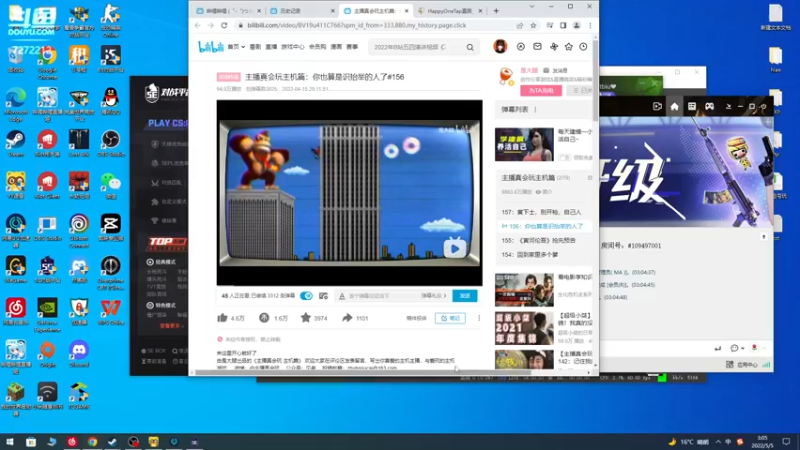The width and height of the screenshot is (800, 450).
Task: Switch to HappyOneTap browser tab
Action: [450, 11]
